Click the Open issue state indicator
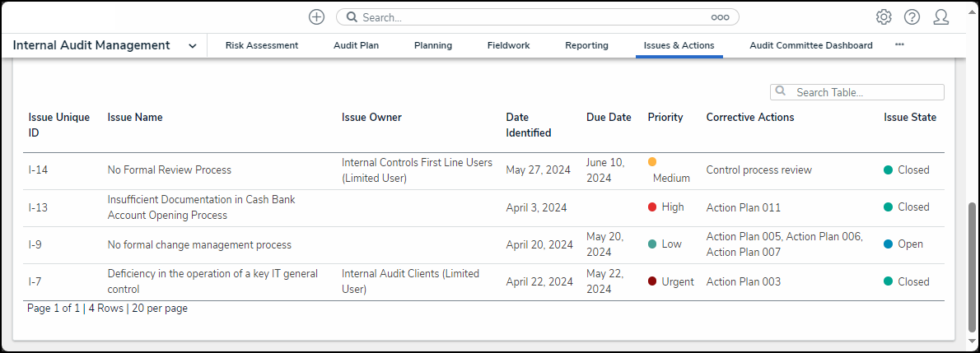This screenshot has height=353, width=980. (889, 244)
